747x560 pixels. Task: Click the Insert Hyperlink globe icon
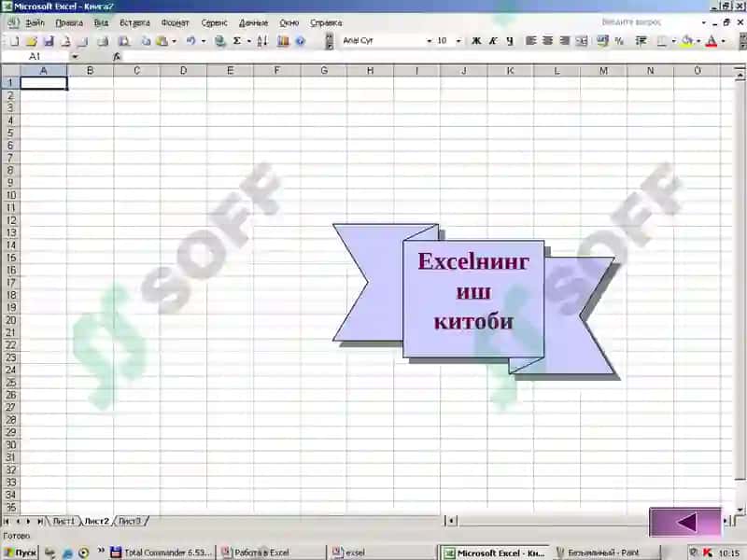pyautogui.click(x=219, y=41)
